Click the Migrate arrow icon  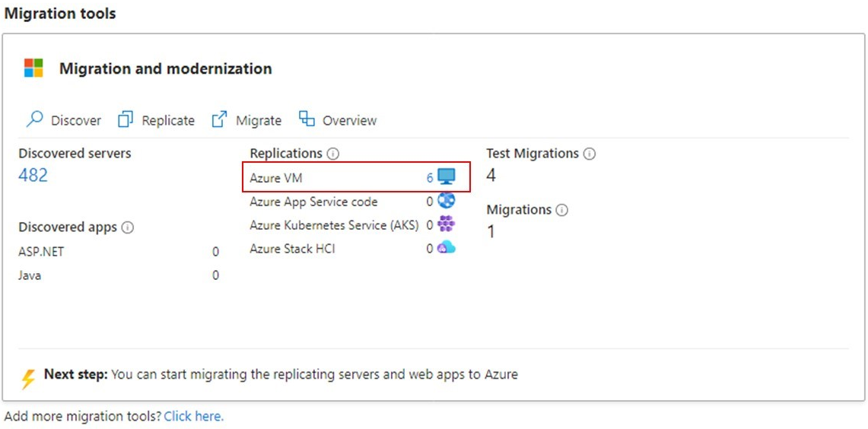[x=220, y=119]
